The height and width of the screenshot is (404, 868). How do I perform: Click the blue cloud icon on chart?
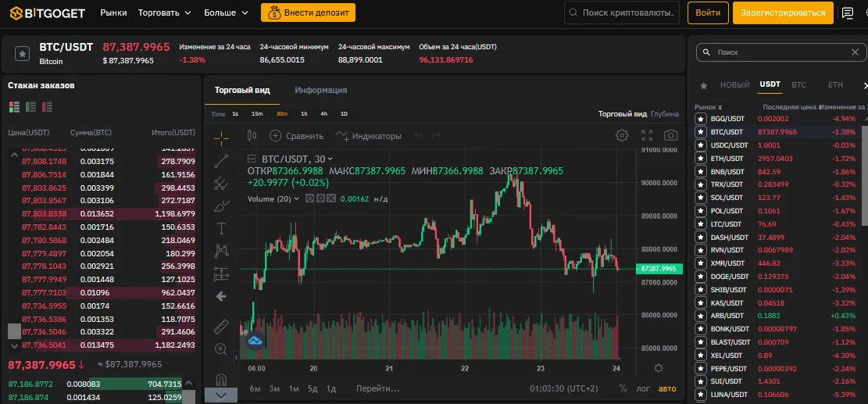255,341
